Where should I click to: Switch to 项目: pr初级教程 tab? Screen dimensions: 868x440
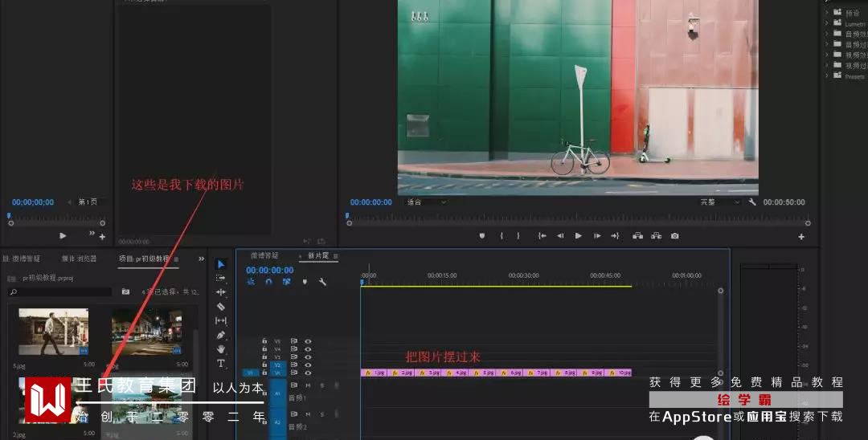click(144, 259)
